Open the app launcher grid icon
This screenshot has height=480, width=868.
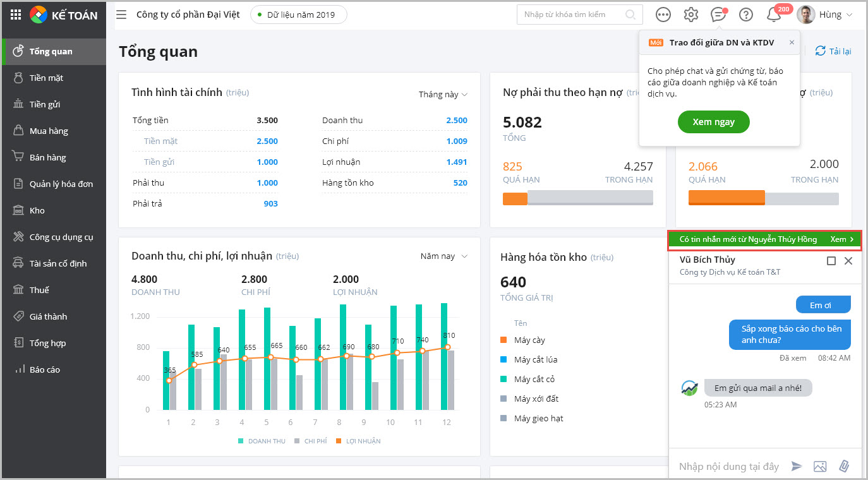click(x=16, y=15)
